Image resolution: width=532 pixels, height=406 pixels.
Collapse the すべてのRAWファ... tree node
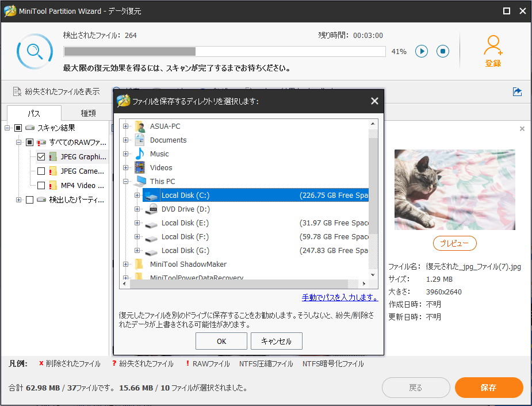[x=18, y=143]
